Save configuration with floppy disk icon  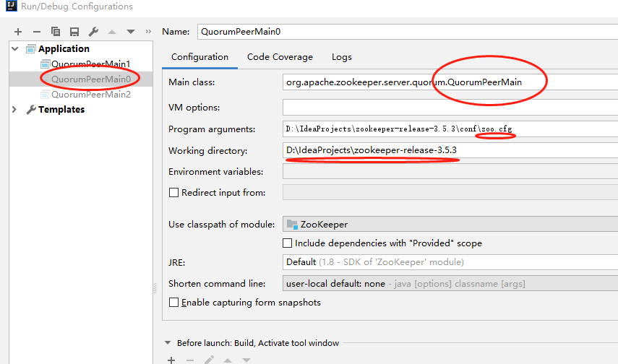coord(74,32)
